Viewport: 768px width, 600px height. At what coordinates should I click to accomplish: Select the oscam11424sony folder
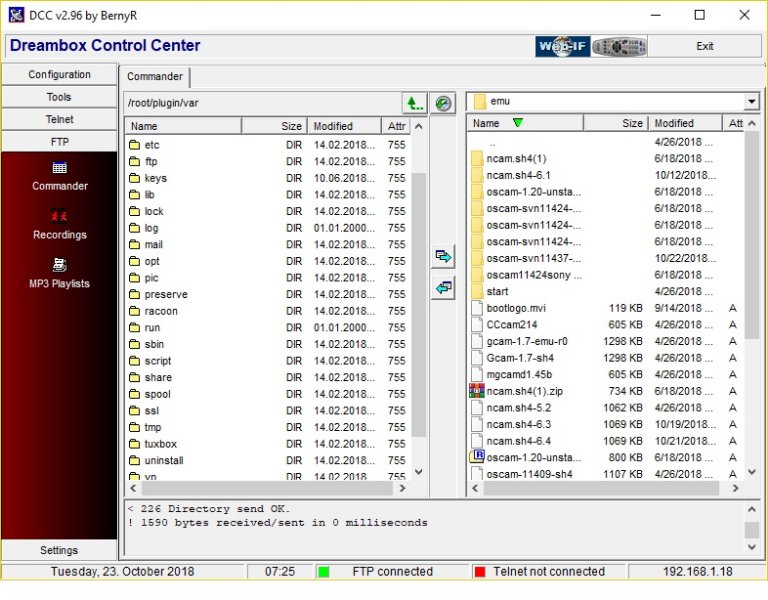click(x=605, y=275)
